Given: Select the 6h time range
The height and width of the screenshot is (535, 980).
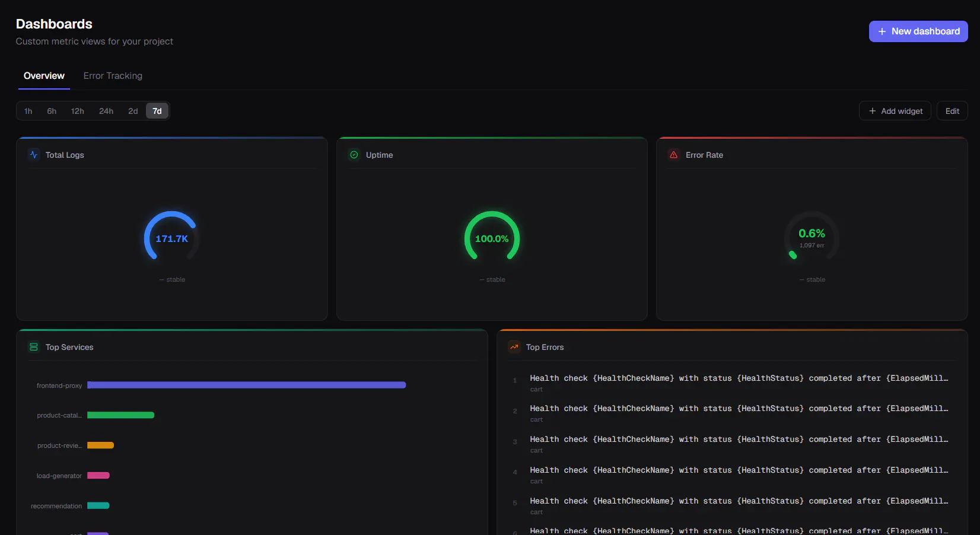Looking at the screenshot, I should pyautogui.click(x=52, y=111).
